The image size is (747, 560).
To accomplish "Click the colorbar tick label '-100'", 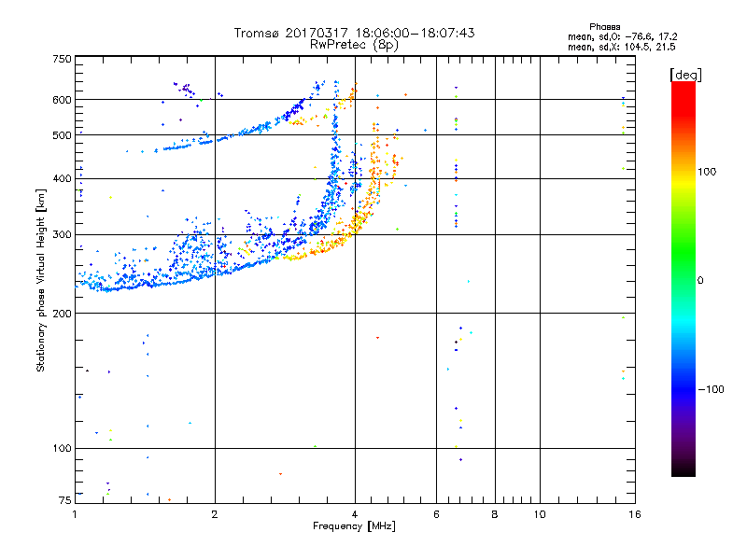I will click(712, 389).
